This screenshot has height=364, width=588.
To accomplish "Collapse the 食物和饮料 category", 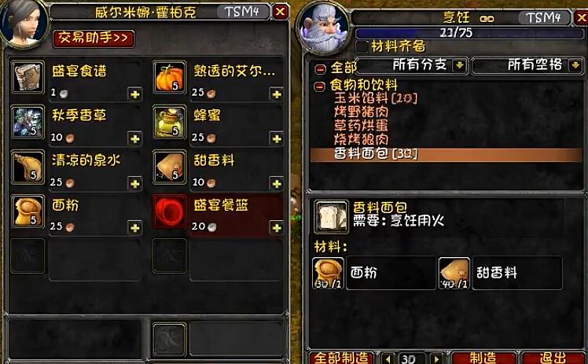I will point(319,86).
